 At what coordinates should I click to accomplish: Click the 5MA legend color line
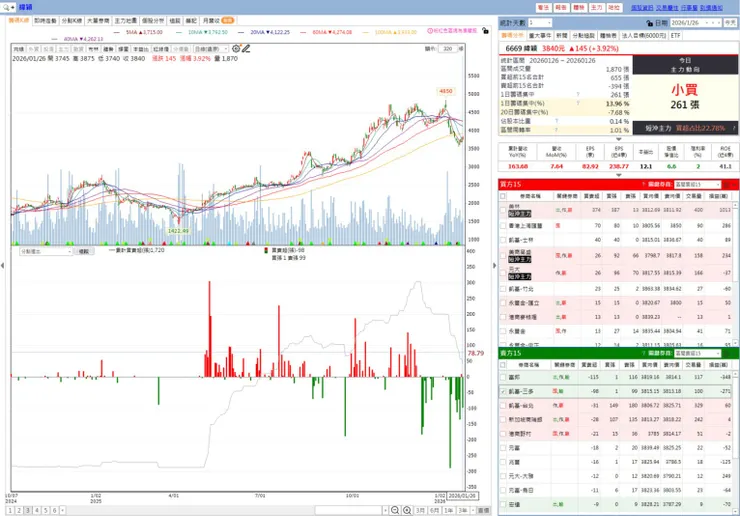[117, 32]
